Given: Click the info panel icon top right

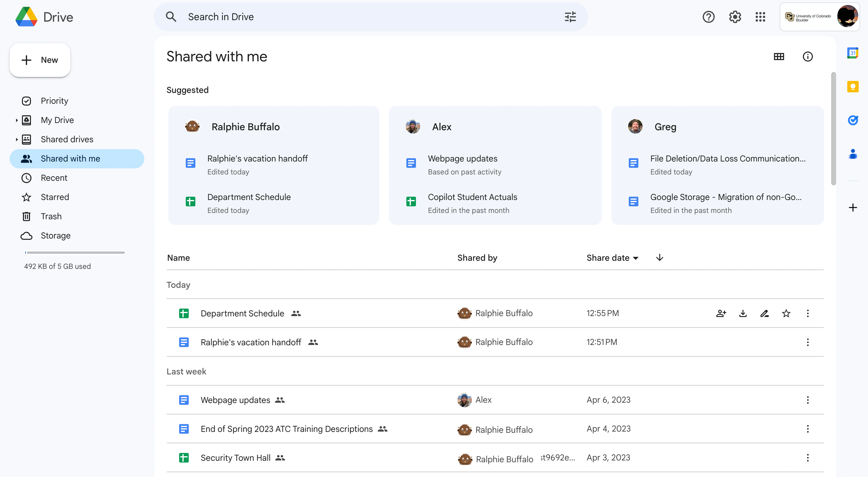Looking at the screenshot, I should pyautogui.click(x=808, y=57).
